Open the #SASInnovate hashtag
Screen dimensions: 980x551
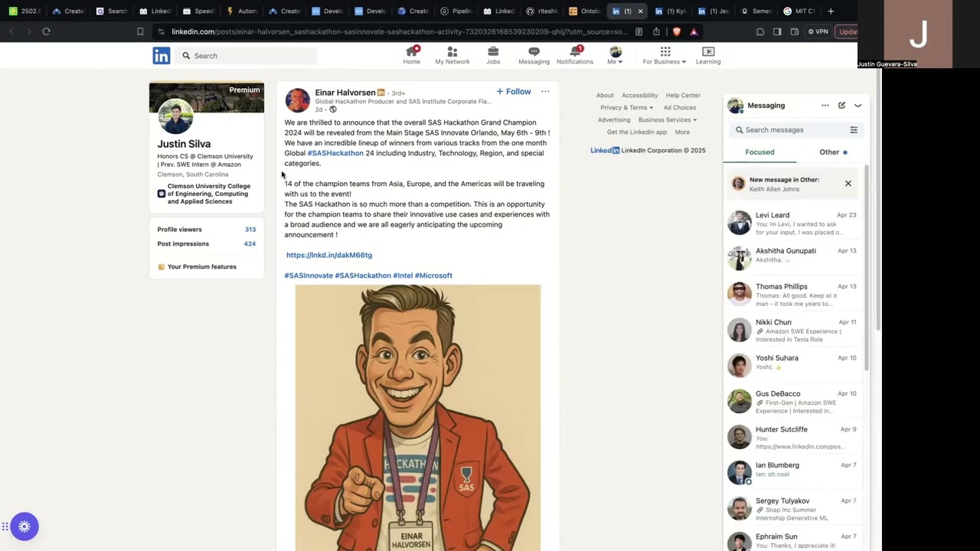pyautogui.click(x=309, y=275)
